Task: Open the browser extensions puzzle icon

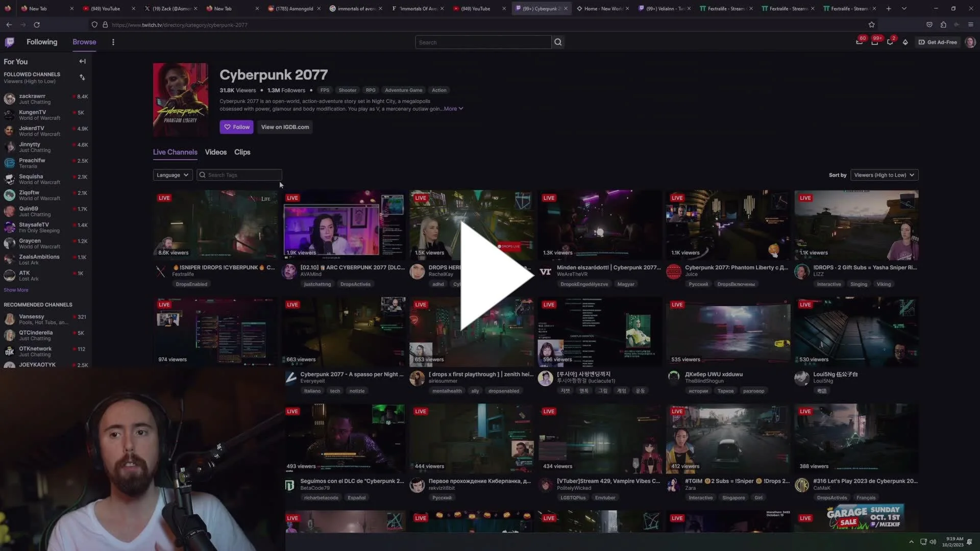Action: (x=943, y=24)
